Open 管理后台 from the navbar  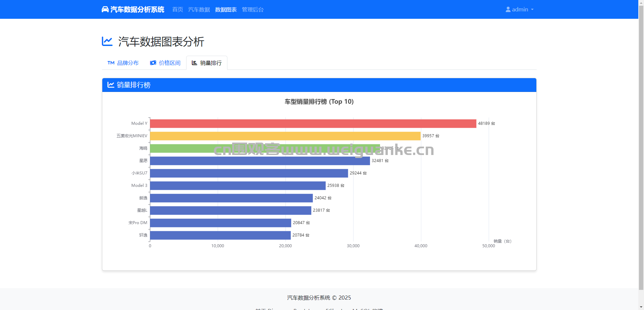point(253,9)
